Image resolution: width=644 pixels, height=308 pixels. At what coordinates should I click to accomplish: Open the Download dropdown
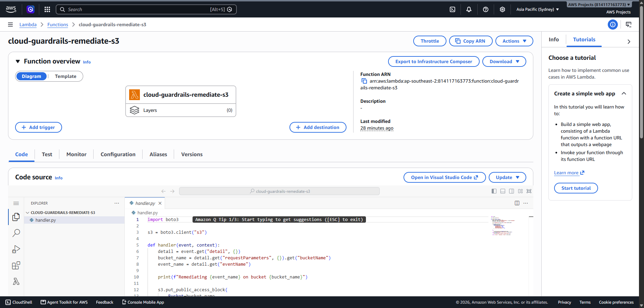pyautogui.click(x=504, y=61)
